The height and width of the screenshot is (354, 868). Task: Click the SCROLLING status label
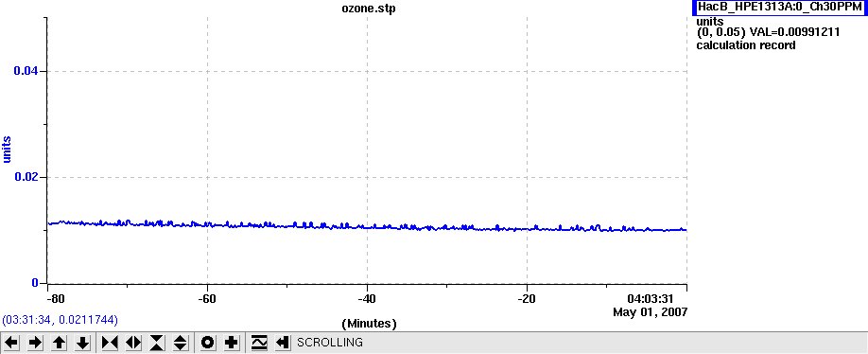pos(330,343)
